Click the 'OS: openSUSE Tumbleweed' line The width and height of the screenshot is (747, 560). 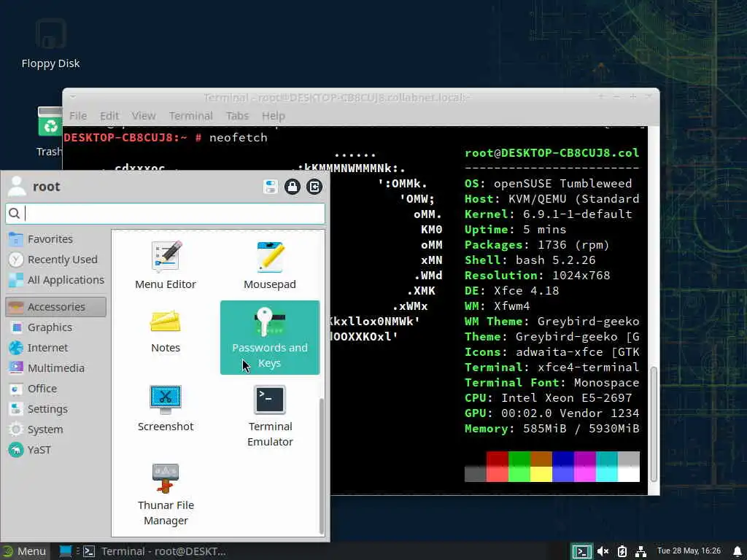(x=549, y=183)
